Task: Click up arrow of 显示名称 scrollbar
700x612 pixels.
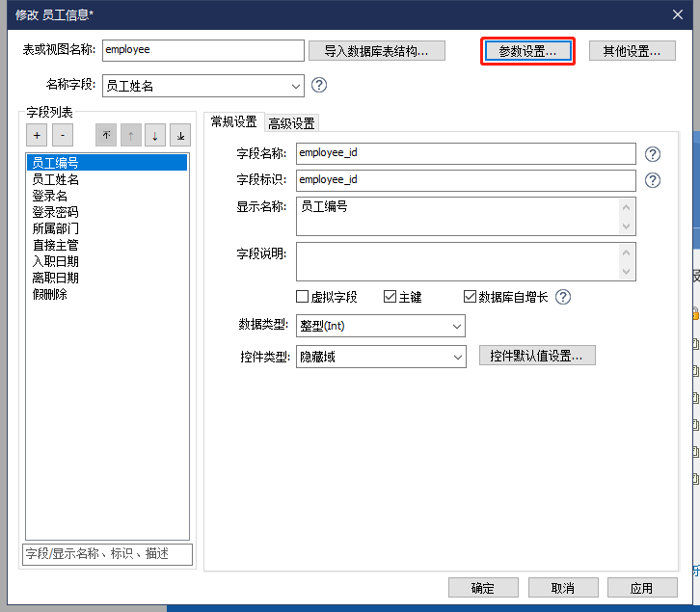Action: pos(626,207)
